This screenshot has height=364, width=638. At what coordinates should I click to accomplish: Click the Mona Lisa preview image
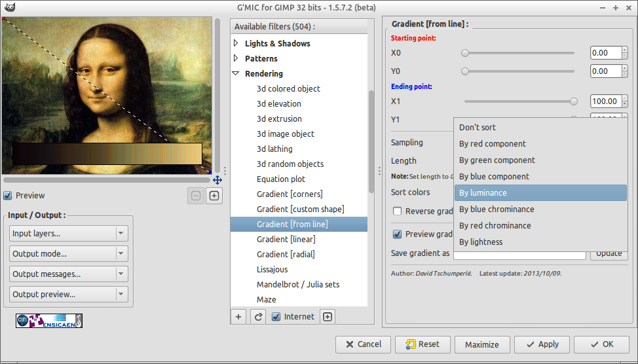(x=107, y=96)
